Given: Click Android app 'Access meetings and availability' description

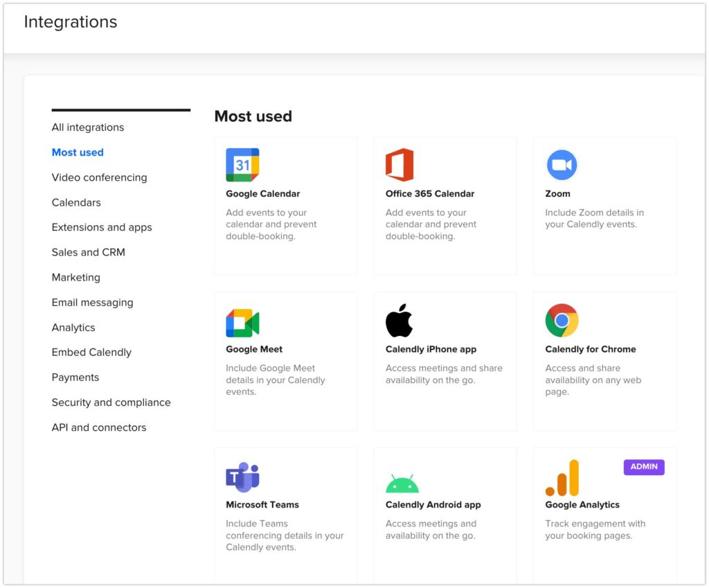Looking at the screenshot, I should 431,530.
